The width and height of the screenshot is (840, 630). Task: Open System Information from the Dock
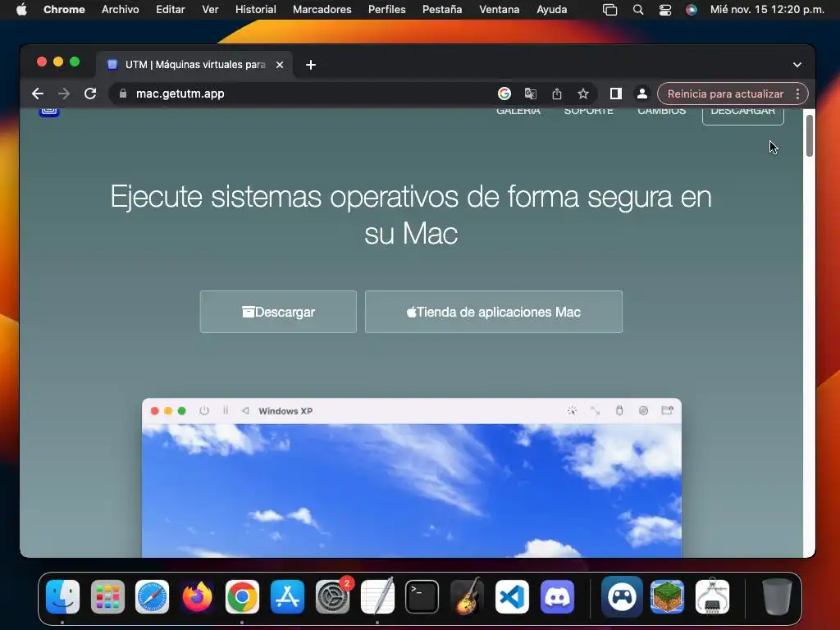[x=712, y=596]
